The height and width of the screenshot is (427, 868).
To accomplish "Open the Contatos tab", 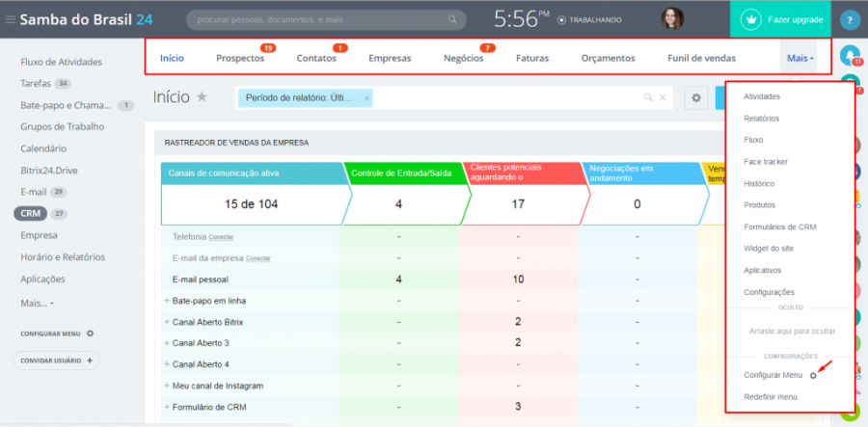I will 316,58.
